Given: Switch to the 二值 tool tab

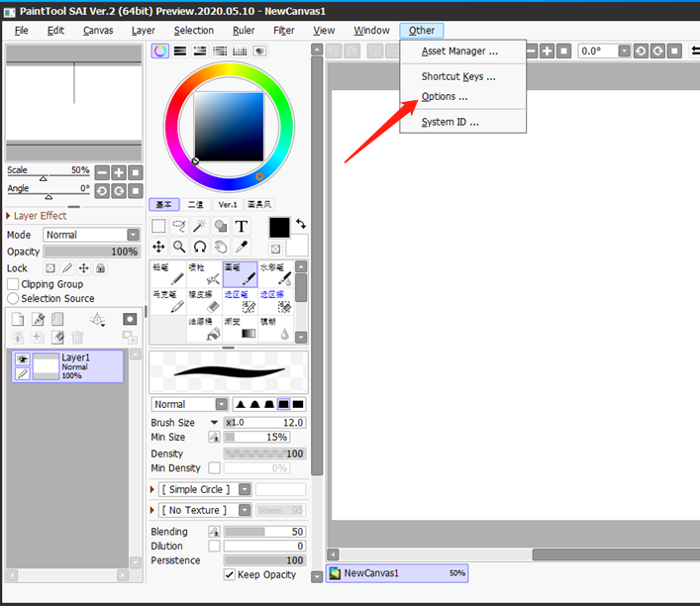Looking at the screenshot, I should pos(195,205).
